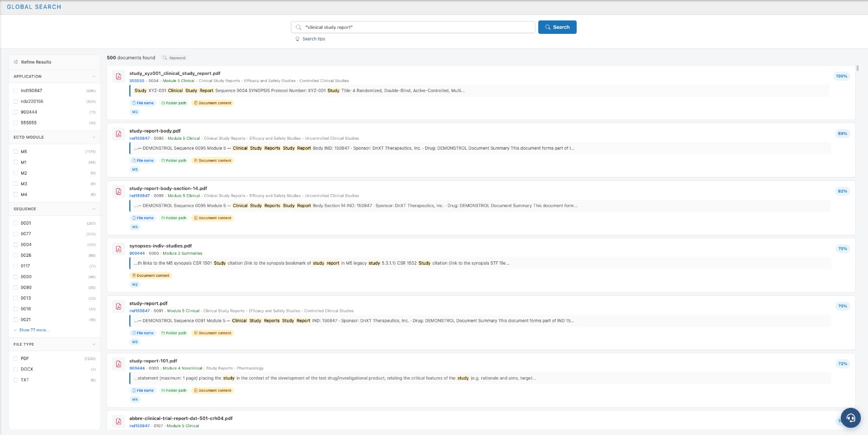The width and height of the screenshot is (868, 435).
Task: Collapse the eCTD Module filter section
Action: pyautogui.click(x=94, y=137)
